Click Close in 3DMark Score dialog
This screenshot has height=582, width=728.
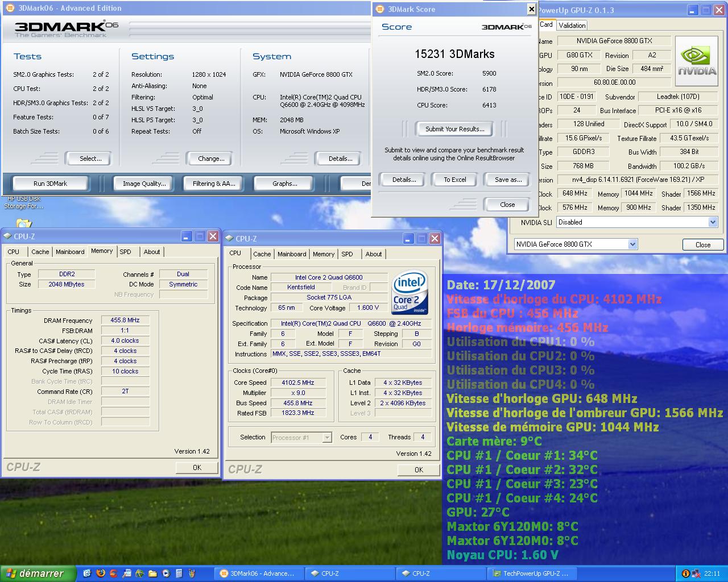click(507, 205)
